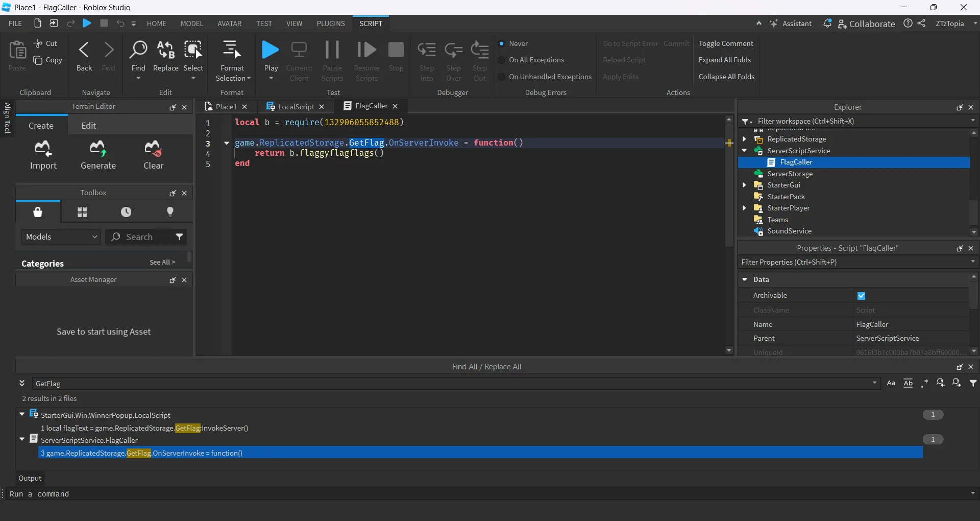Click the Collaborate button

point(866,23)
